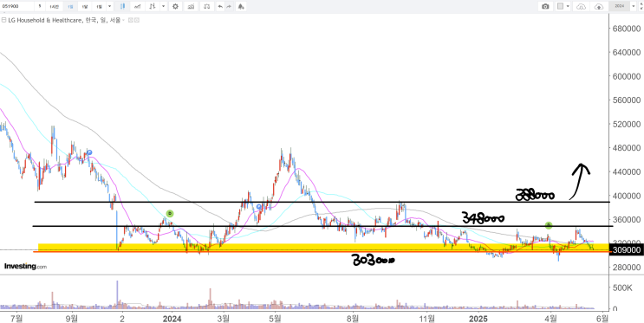Load chart layout via cloud download icon
The height and width of the screenshot is (323, 644).
pyautogui.click(x=582, y=6)
